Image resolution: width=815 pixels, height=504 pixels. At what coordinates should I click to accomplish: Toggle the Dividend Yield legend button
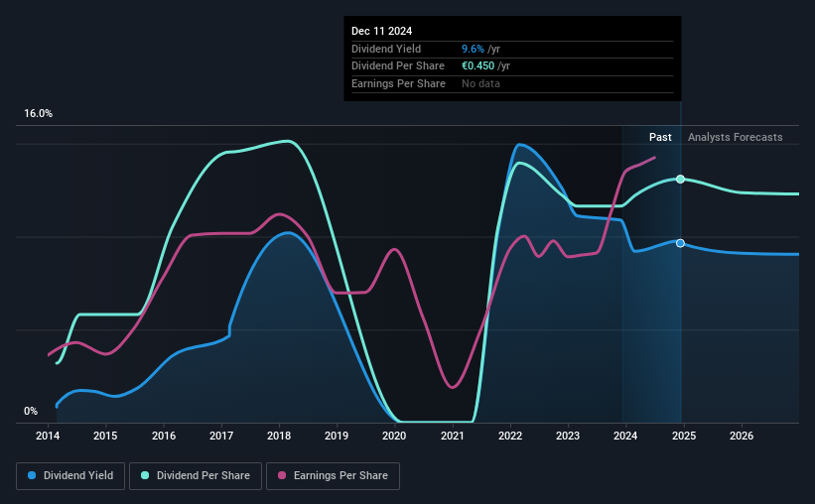coord(70,476)
